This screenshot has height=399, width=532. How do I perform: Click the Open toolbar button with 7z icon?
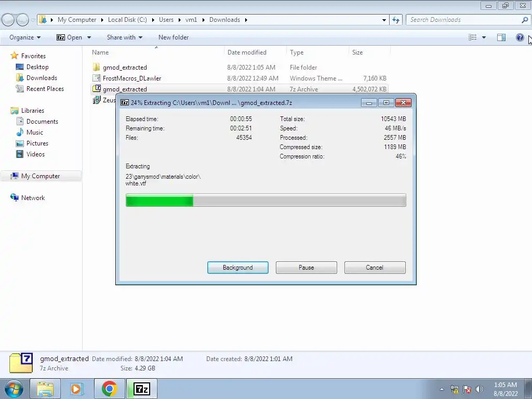[x=69, y=37]
